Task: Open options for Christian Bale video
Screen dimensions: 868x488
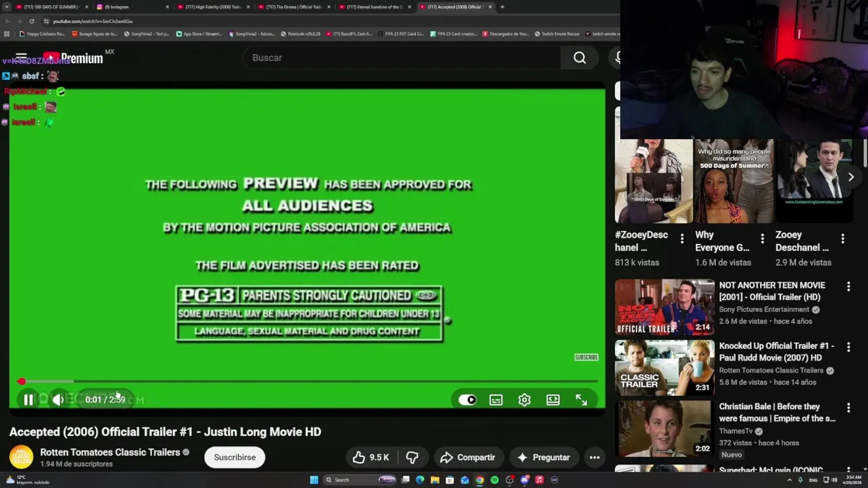Action: 848,408
